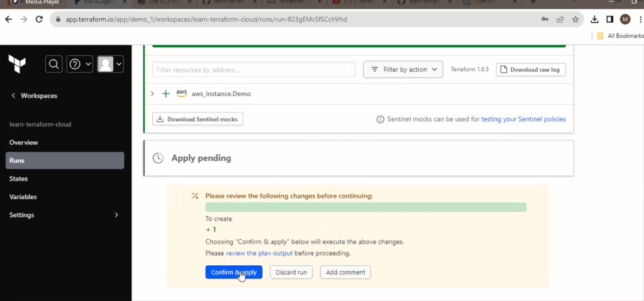
Task: Click the AWS provider logo icon
Action: [x=182, y=93]
